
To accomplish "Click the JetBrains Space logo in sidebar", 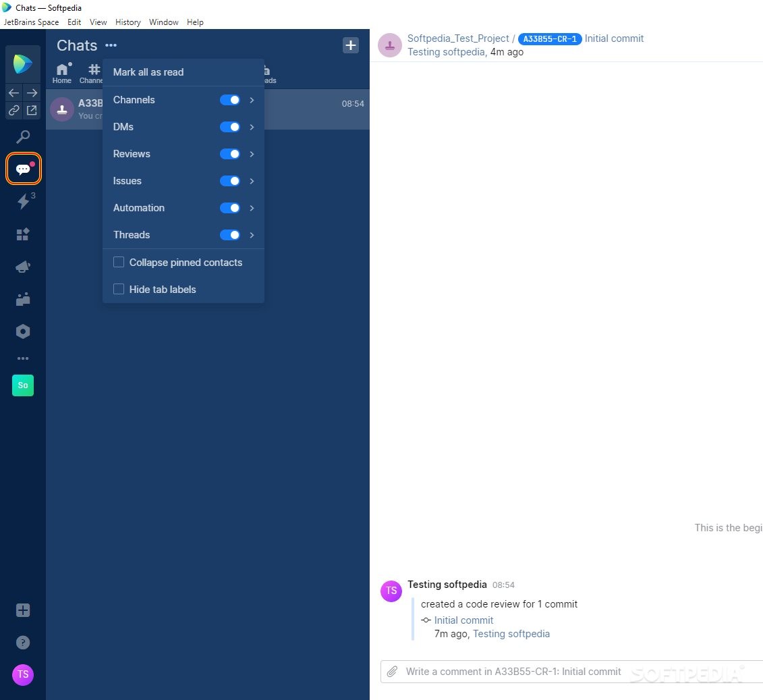I will click(x=23, y=63).
